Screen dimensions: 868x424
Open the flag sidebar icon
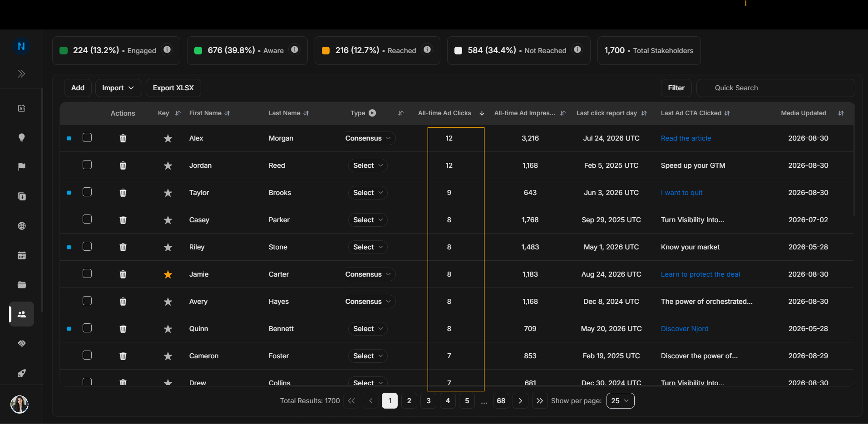(21, 167)
